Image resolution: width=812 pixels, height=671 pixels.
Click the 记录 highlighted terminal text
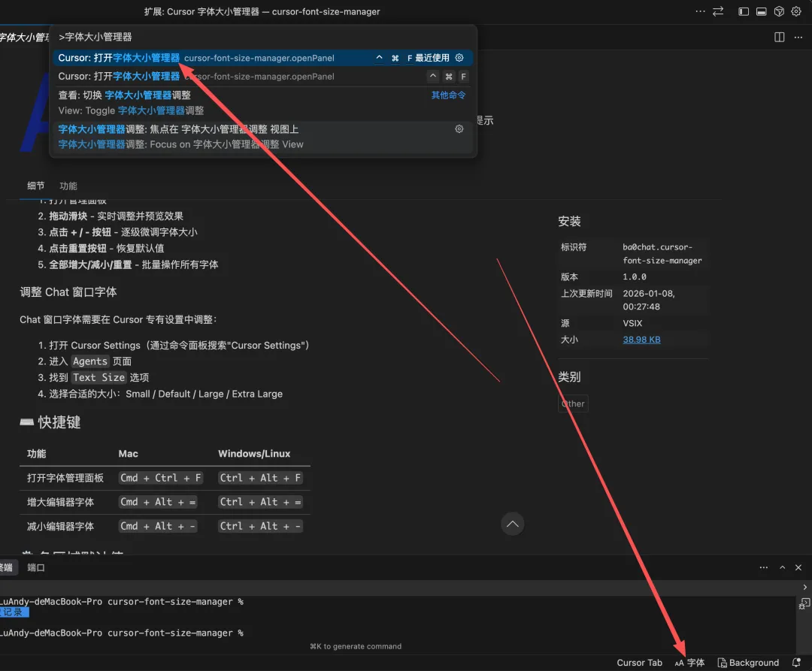coord(14,612)
